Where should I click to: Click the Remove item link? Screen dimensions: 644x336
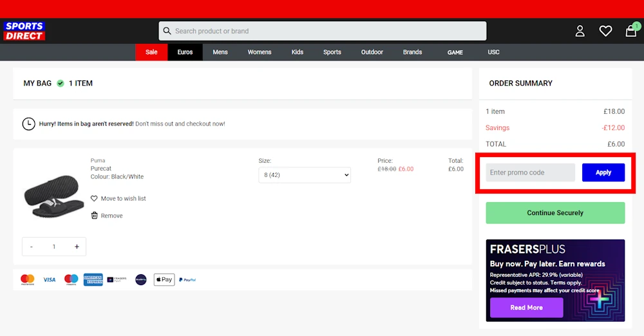tap(111, 216)
